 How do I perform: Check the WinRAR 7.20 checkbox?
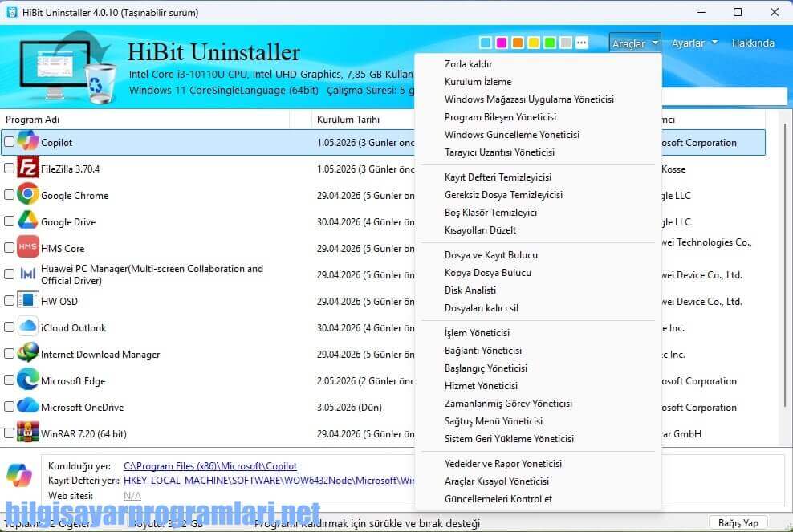[9, 433]
